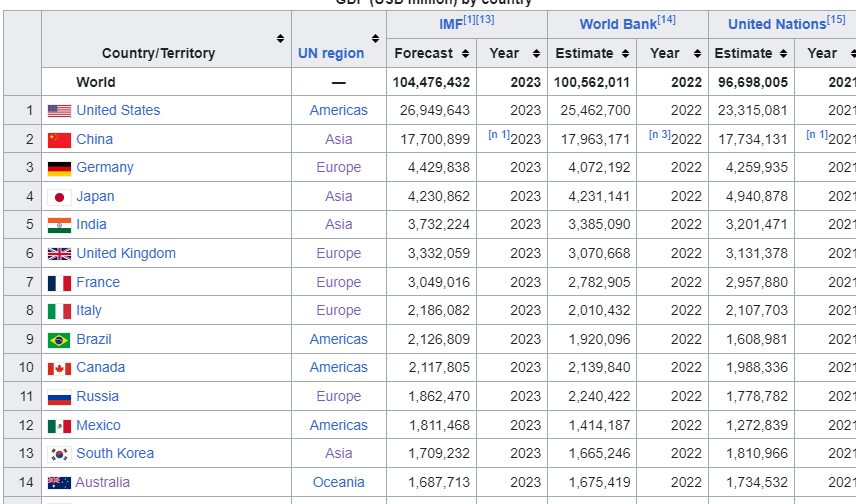Image resolution: width=856 pixels, height=504 pixels.
Task: Click the China flag icon
Action: click(x=59, y=140)
